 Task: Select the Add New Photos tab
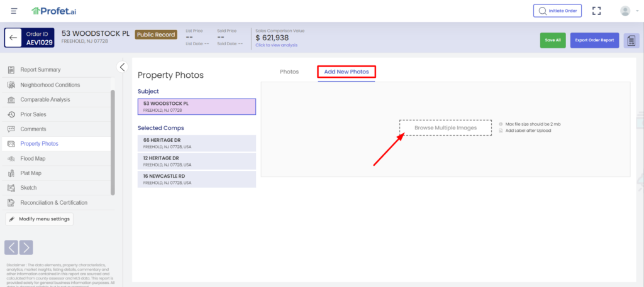click(347, 72)
